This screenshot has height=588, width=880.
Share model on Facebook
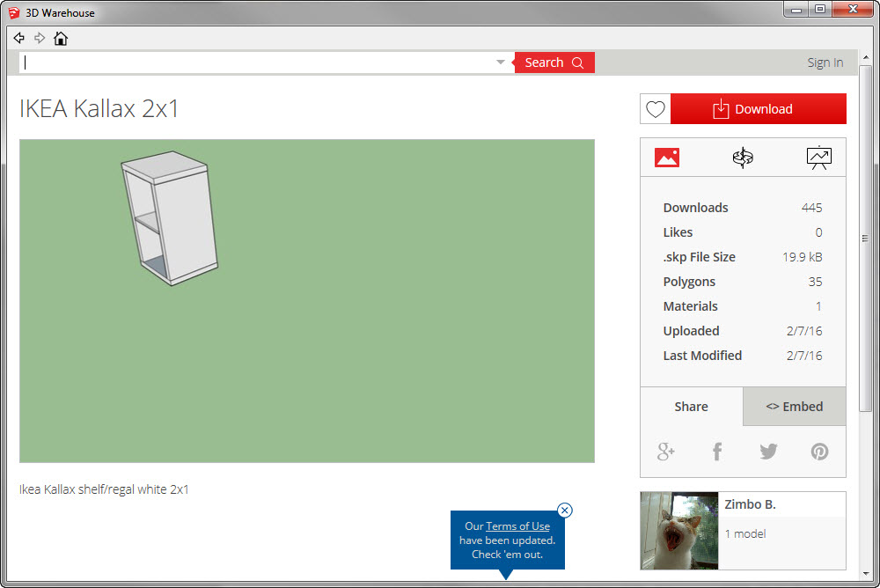[x=716, y=451]
